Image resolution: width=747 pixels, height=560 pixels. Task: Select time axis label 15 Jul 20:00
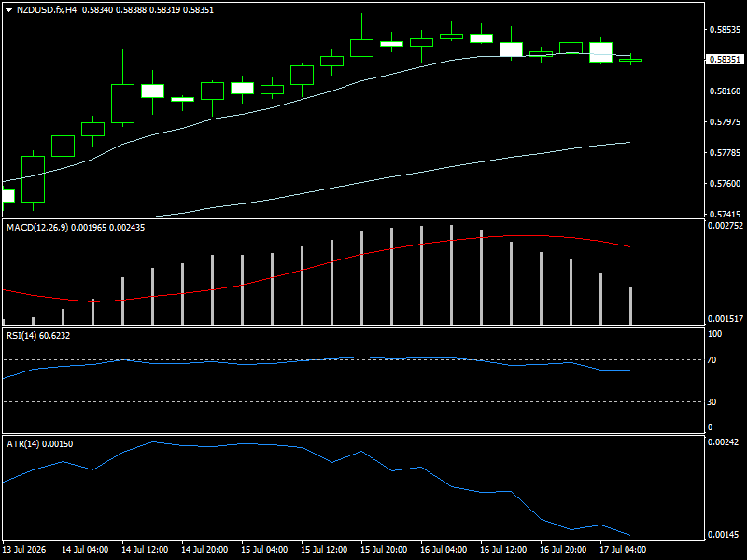click(384, 550)
